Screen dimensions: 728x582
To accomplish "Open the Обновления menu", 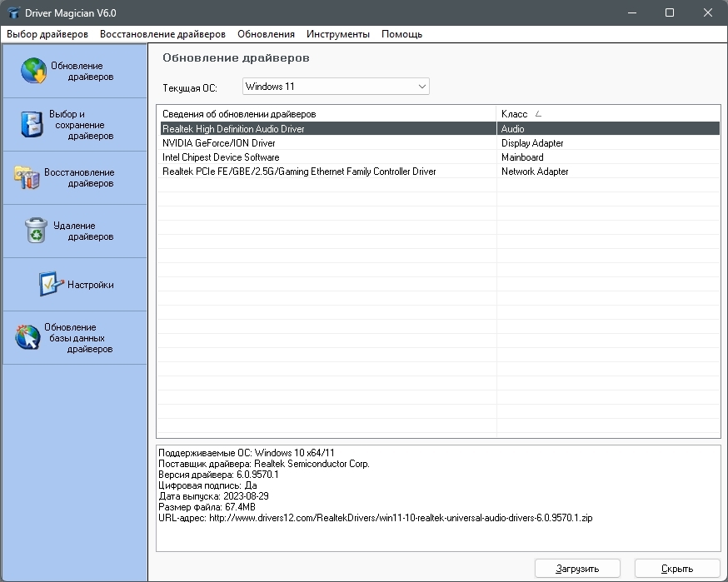I will pyautogui.click(x=266, y=34).
